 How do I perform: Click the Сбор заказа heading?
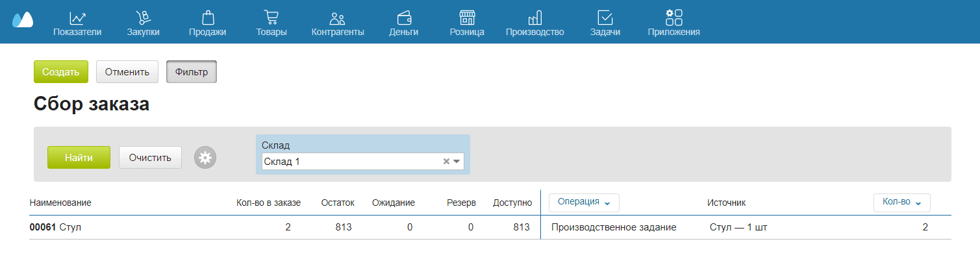point(92,104)
